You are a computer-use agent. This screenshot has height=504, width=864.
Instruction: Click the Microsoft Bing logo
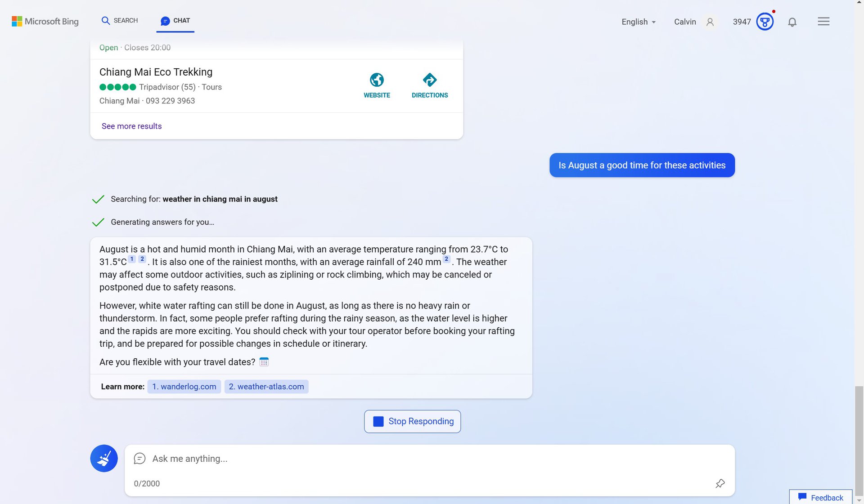pos(45,21)
